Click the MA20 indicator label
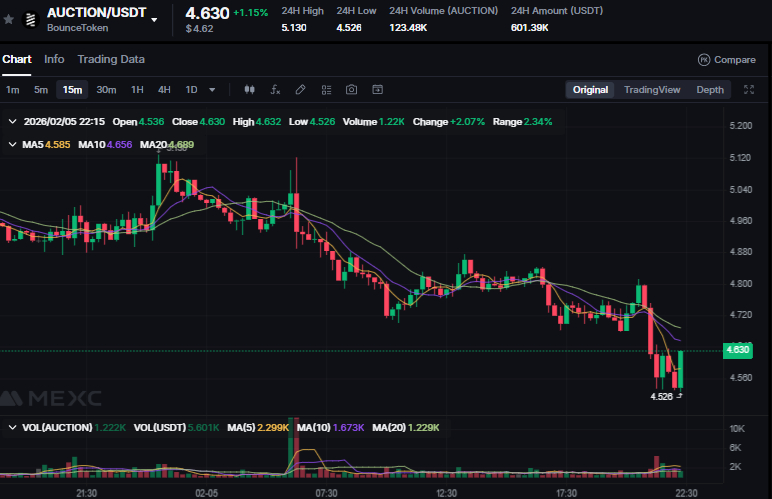This screenshot has width=772, height=499. coord(167,145)
